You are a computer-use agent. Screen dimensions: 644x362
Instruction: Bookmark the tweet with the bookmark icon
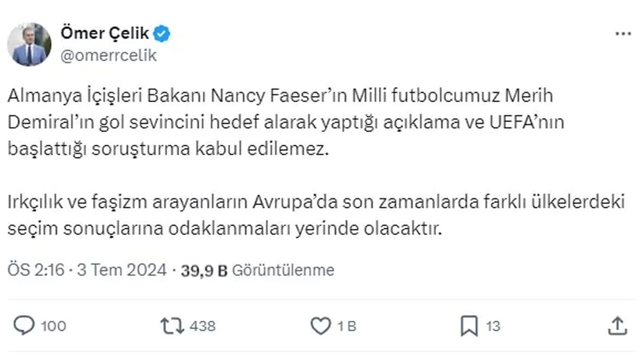[469, 326]
